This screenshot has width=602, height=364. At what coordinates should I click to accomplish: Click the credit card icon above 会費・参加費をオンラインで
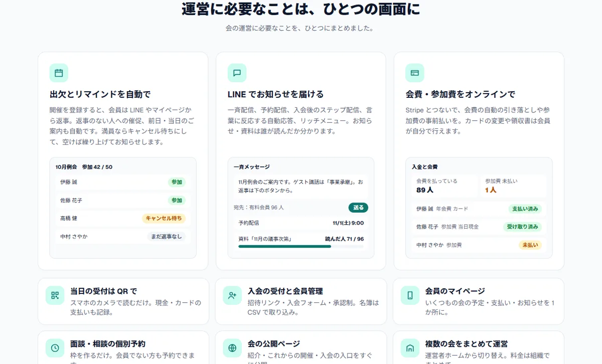click(415, 73)
